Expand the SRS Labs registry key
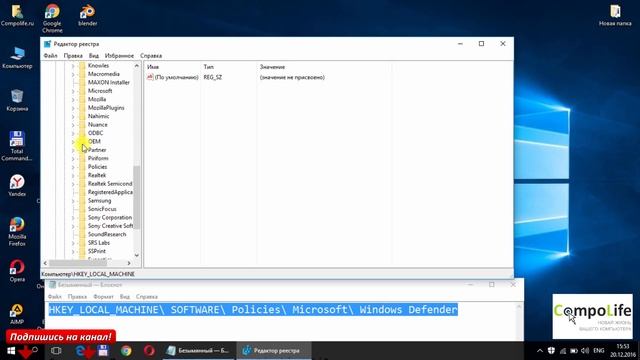The width and height of the screenshot is (640, 360). (x=73, y=243)
